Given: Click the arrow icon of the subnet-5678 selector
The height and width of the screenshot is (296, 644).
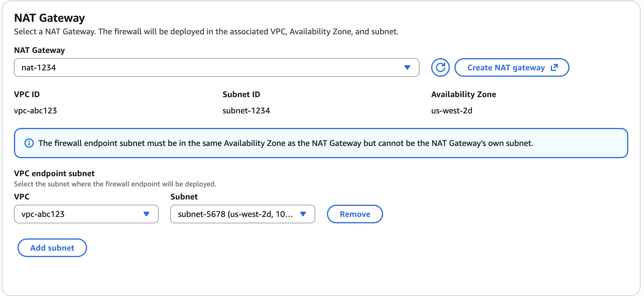Looking at the screenshot, I should pos(303,214).
